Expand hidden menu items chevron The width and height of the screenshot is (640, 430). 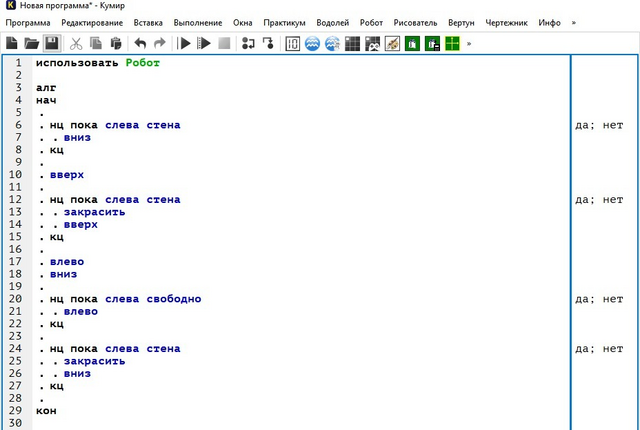[x=573, y=23]
